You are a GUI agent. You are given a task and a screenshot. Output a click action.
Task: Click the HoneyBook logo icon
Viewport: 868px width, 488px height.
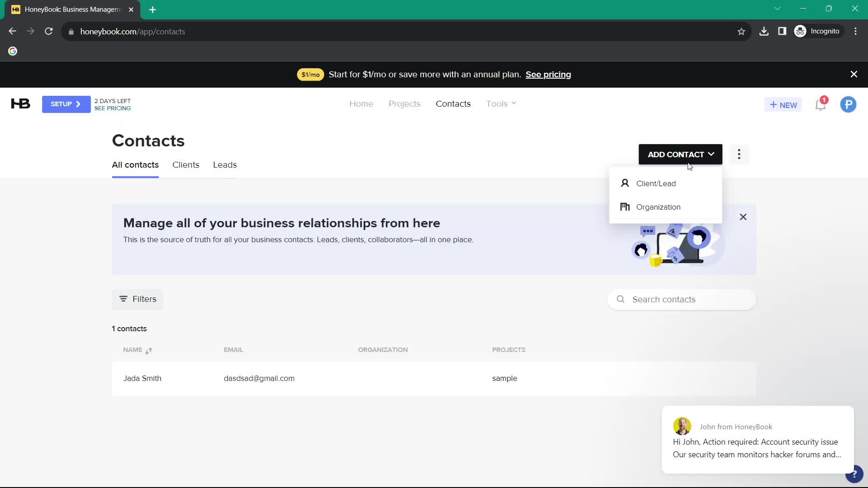point(20,104)
